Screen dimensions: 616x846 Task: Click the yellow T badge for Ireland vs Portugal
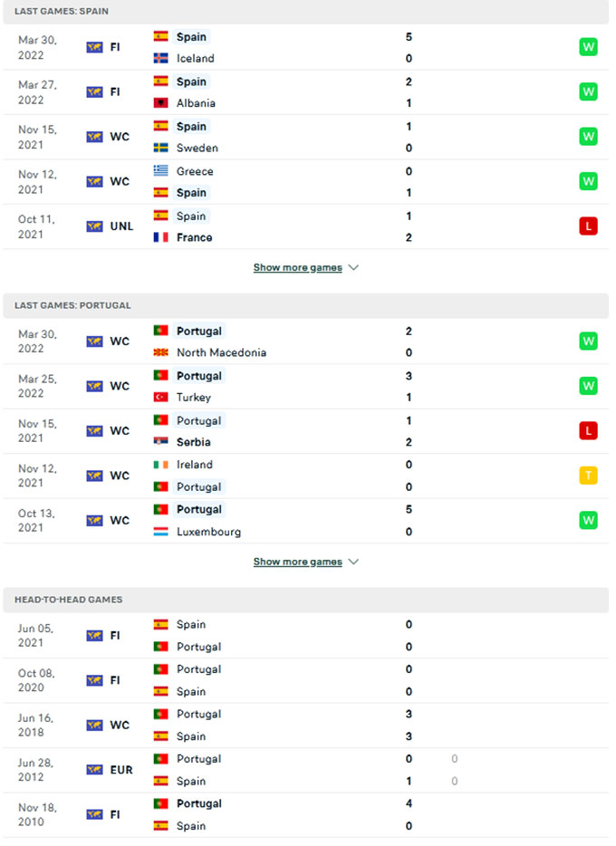[588, 476]
